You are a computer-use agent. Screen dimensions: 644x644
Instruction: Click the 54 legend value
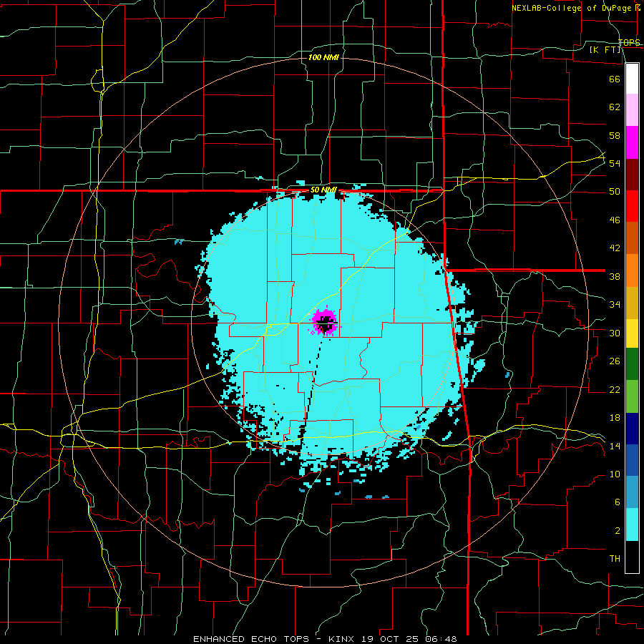(615, 163)
